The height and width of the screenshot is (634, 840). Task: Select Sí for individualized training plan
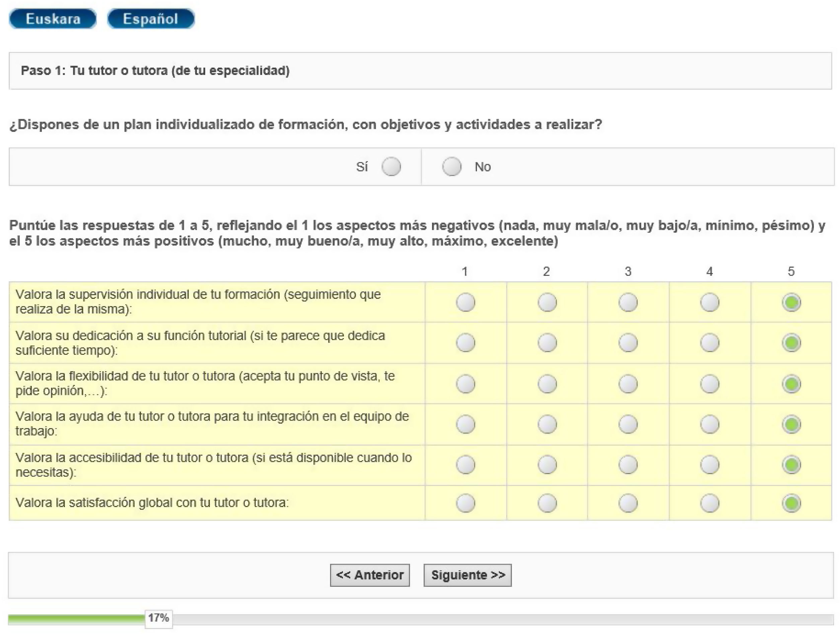391,167
